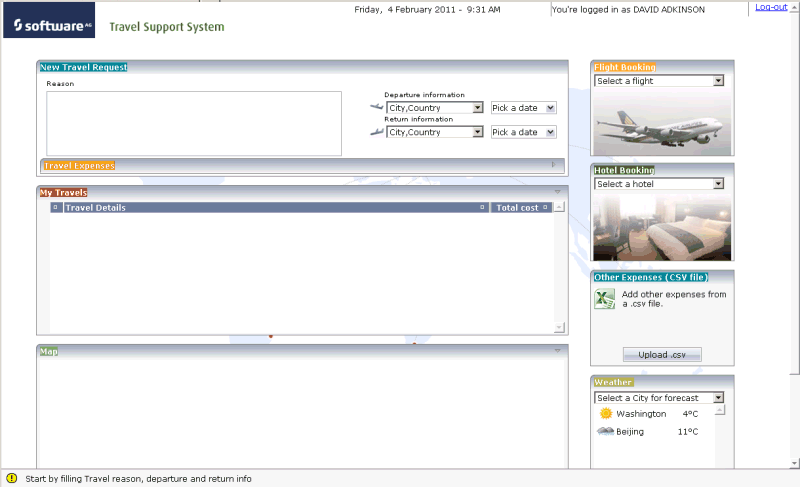Click the return airplane icon

point(376,132)
